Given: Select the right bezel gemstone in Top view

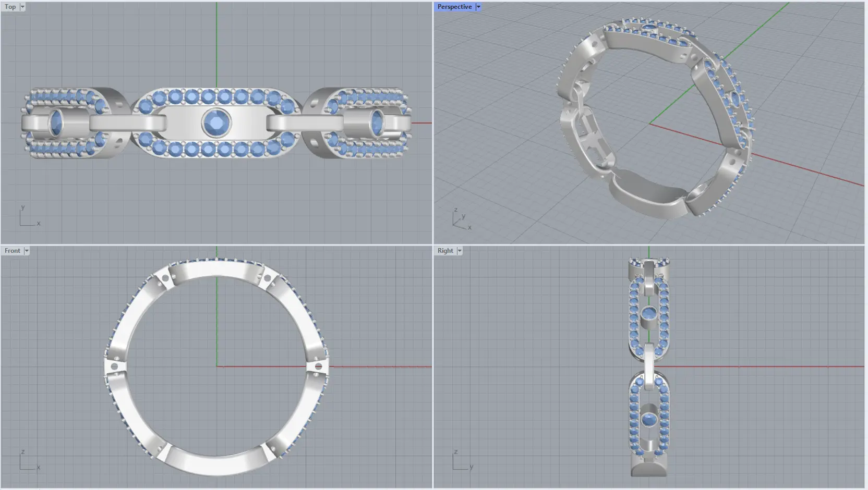Looking at the screenshot, I should [x=377, y=123].
